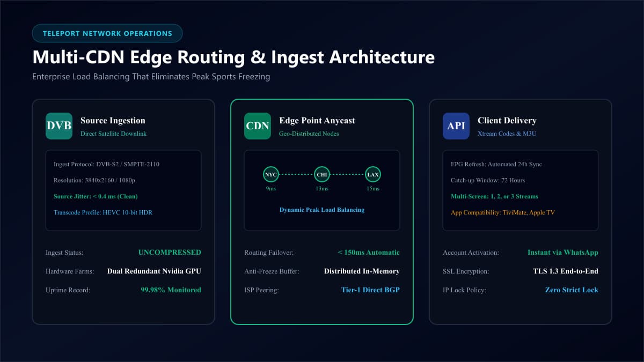
Task: Click App Compatibility TiviMate line
Action: [x=503, y=212]
